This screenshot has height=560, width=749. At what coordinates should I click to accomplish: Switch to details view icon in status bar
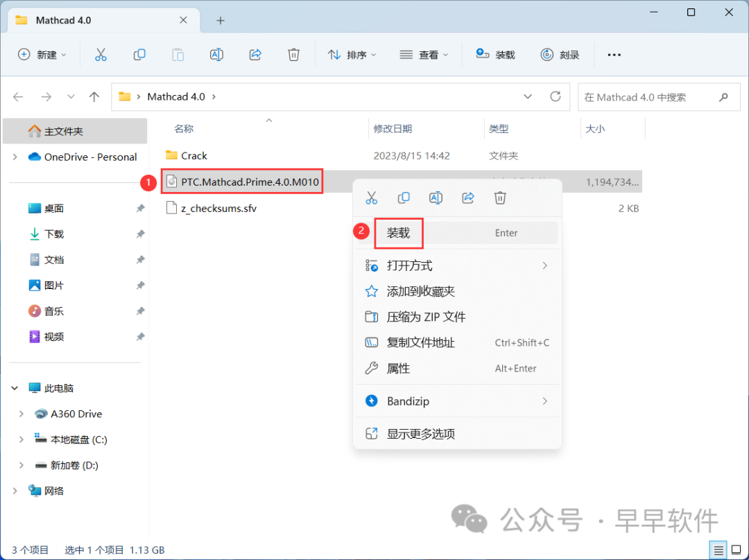(718, 550)
